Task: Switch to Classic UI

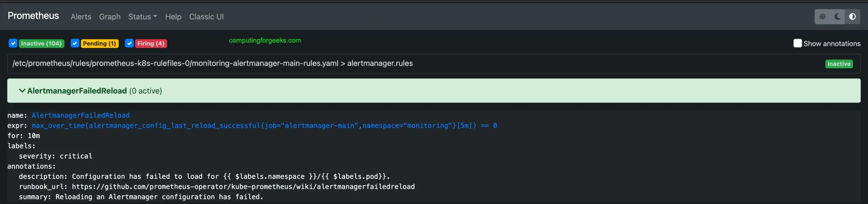Action: [206, 17]
